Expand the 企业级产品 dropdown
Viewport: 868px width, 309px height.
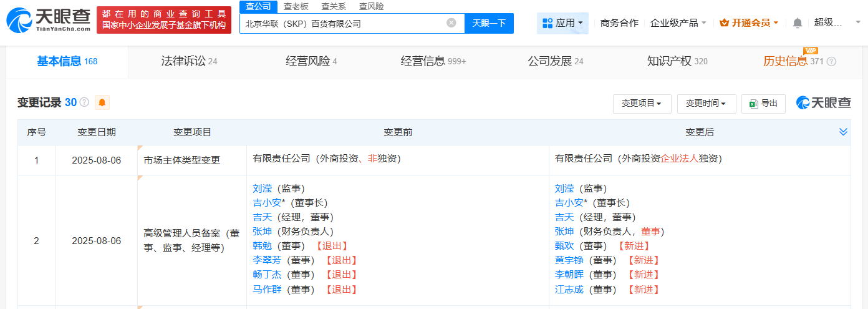(x=678, y=23)
